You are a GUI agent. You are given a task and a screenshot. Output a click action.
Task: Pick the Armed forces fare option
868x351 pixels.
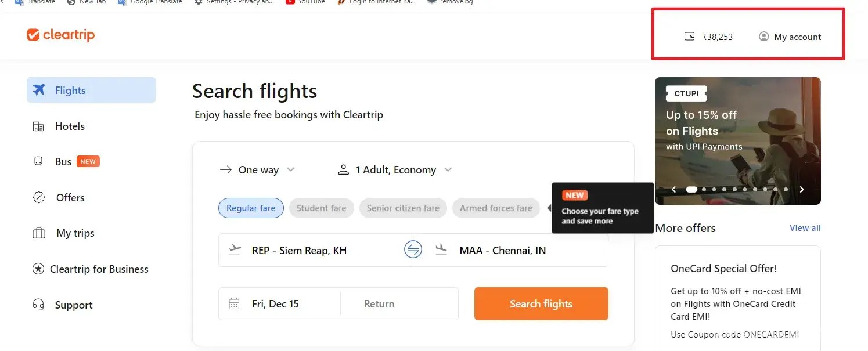[x=496, y=208]
